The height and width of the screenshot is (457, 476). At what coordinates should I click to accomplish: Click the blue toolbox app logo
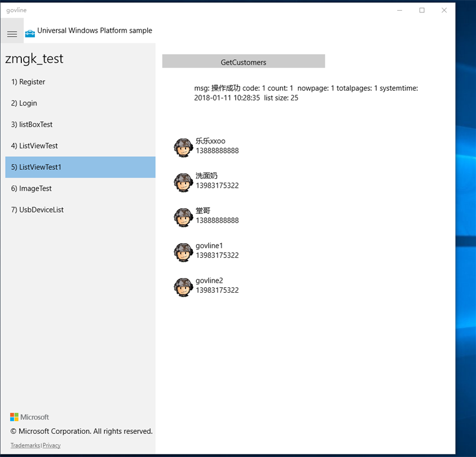click(30, 33)
